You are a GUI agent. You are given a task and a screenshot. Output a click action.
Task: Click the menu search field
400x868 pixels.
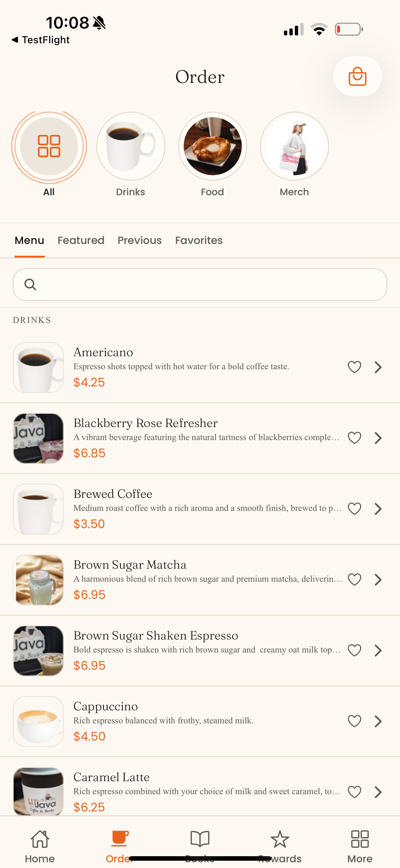pyautogui.click(x=200, y=284)
